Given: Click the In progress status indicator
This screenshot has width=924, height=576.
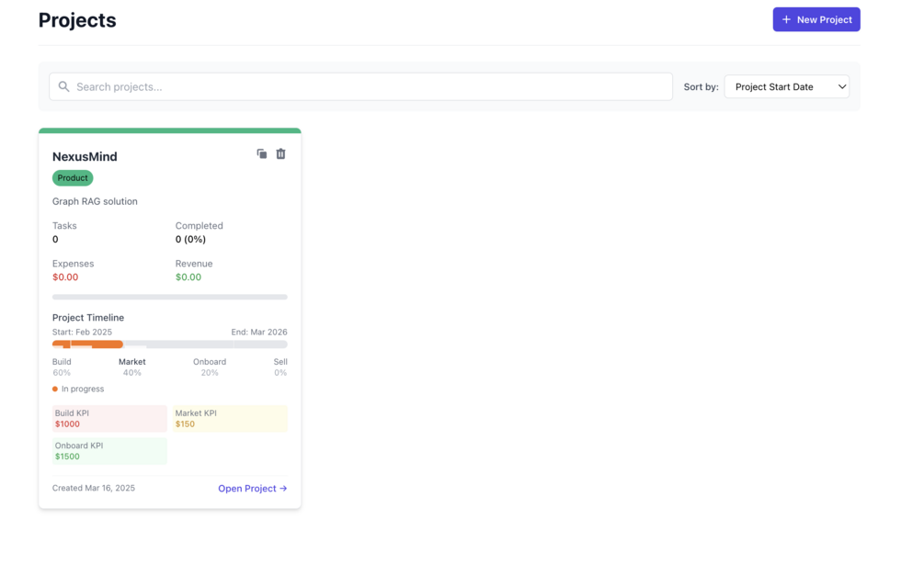Looking at the screenshot, I should pyautogui.click(x=78, y=389).
